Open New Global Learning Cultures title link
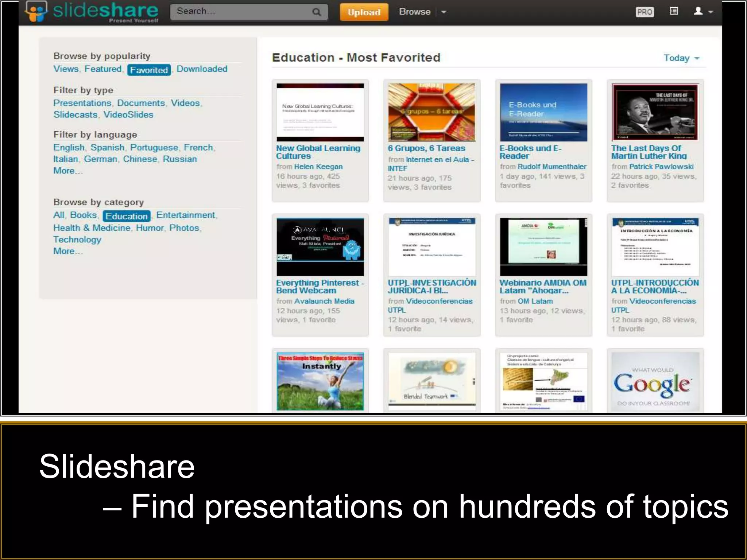The image size is (747, 560). pyautogui.click(x=318, y=152)
